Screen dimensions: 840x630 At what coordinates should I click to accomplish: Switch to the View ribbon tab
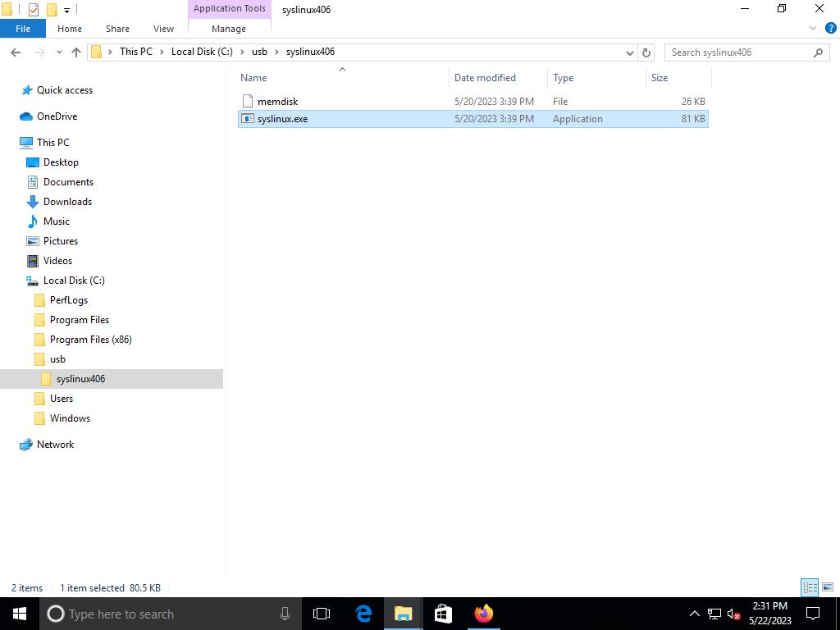163,29
